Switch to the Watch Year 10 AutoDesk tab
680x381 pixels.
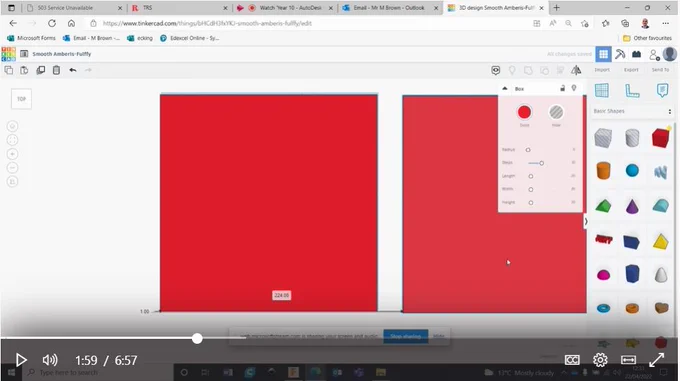tap(285, 8)
